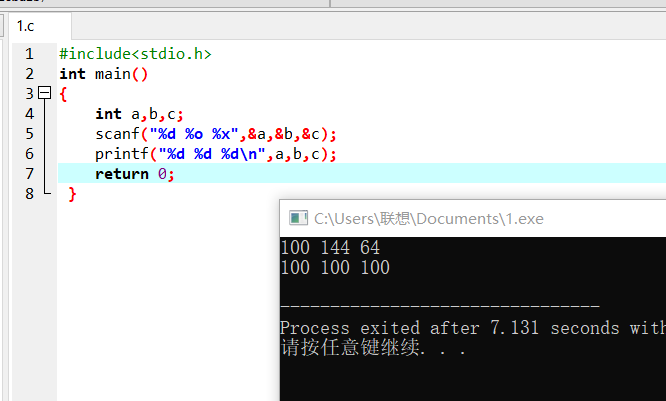Click the opening brace on line 3
The width and height of the screenshot is (666, 401).
[x=63, y=94]
